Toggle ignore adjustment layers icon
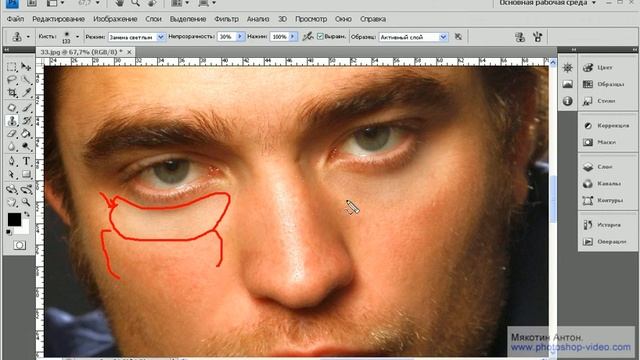 coord(458,37)
